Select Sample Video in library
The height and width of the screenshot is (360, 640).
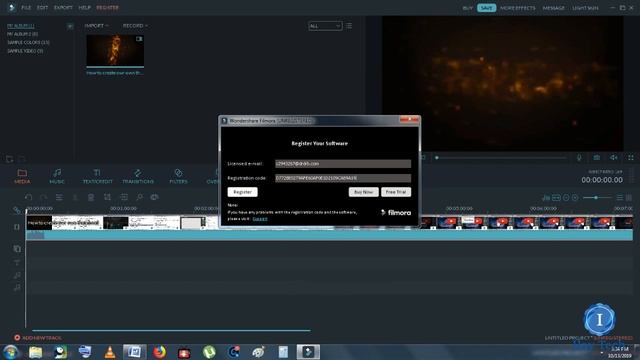pos(25,51)
